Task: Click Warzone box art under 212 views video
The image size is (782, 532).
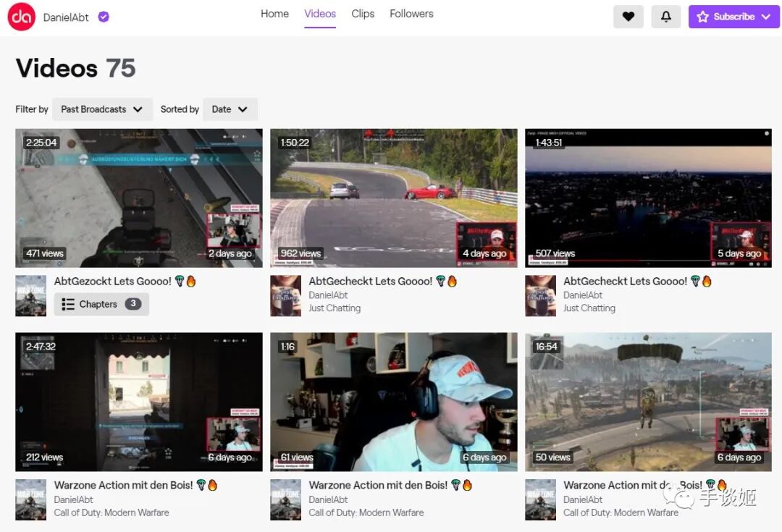Action: click(x=31, y=499)
